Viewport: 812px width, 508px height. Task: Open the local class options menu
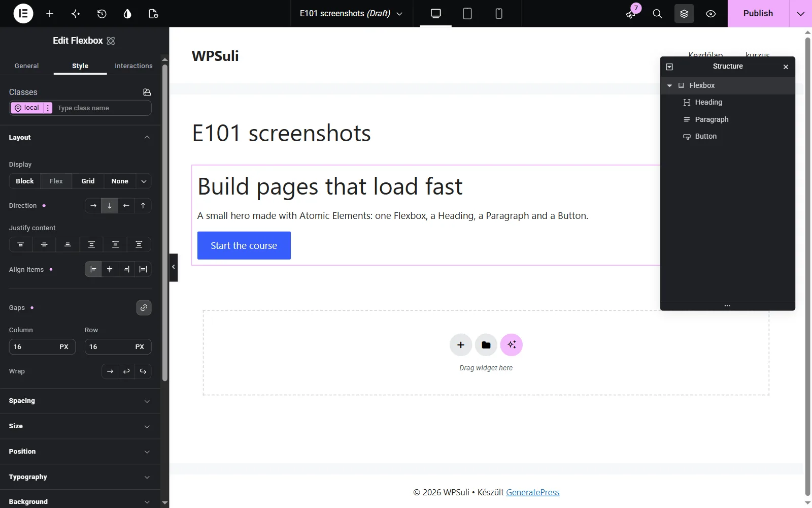pos(48,108)
